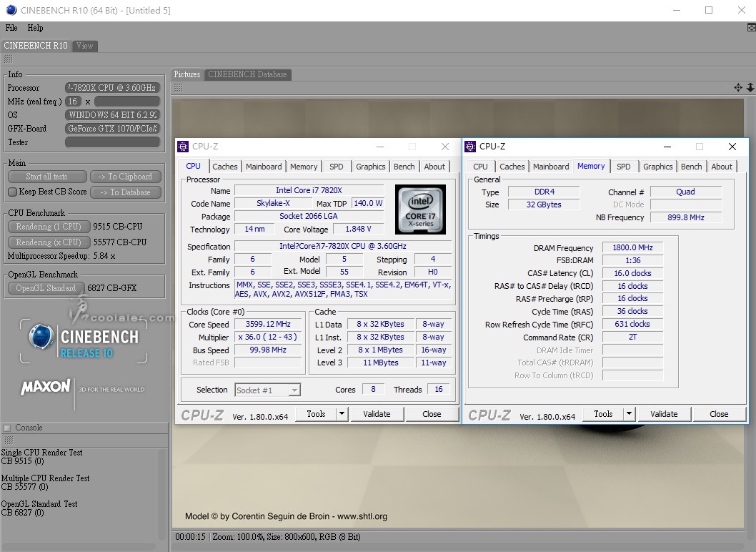Click the DRAM Frequency value 1800.0 MHz

[x=632, y=247]
